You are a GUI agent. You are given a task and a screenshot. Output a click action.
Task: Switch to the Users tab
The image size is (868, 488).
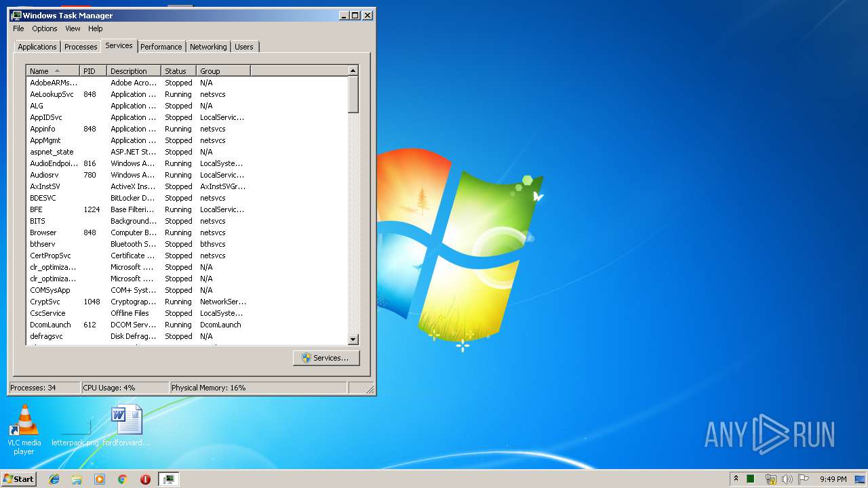point(244,47)
